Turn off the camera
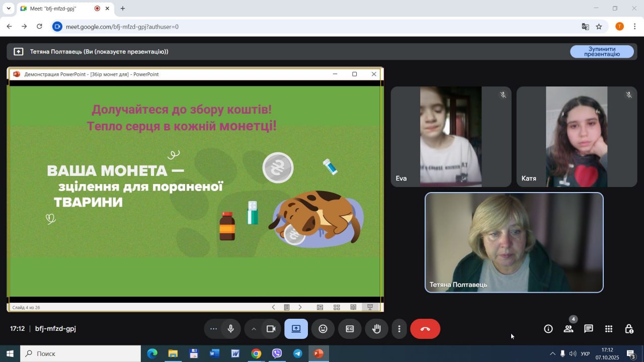The height and width of the screenshot is (362, 644). point(271,329)
